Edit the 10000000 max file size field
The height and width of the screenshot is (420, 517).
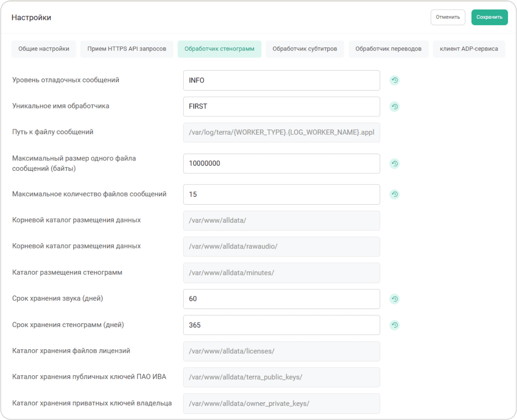281,164
